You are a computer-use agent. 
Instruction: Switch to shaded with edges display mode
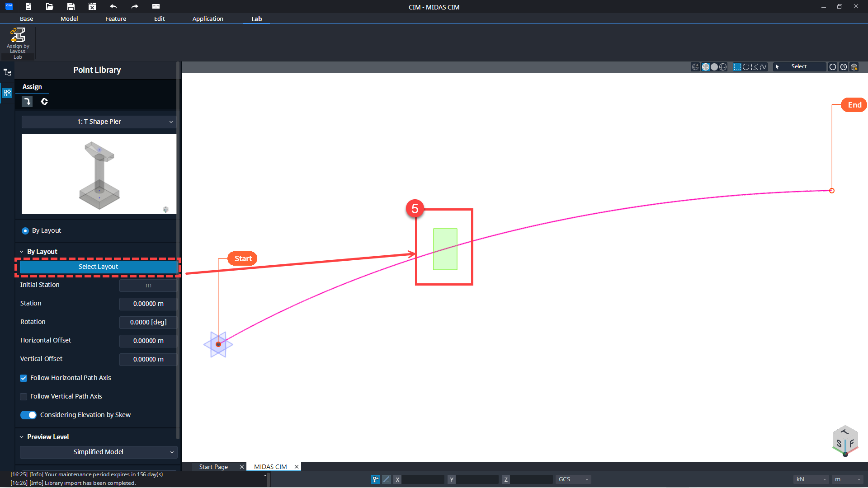[x=706, y=67]
